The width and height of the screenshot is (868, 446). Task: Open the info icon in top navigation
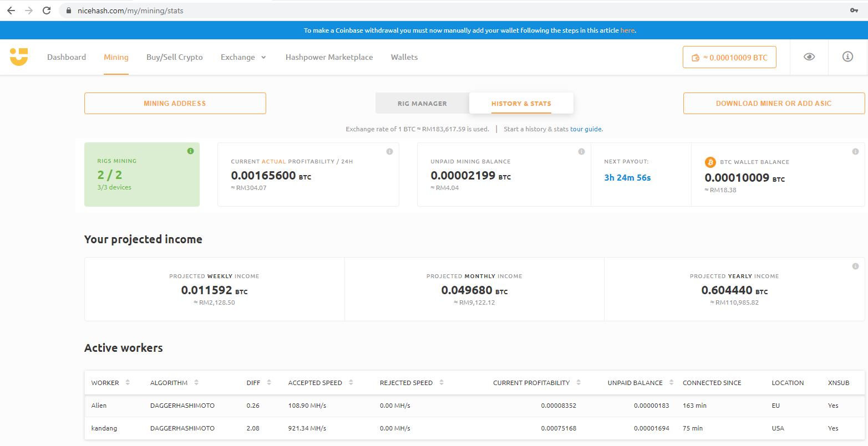847,57
